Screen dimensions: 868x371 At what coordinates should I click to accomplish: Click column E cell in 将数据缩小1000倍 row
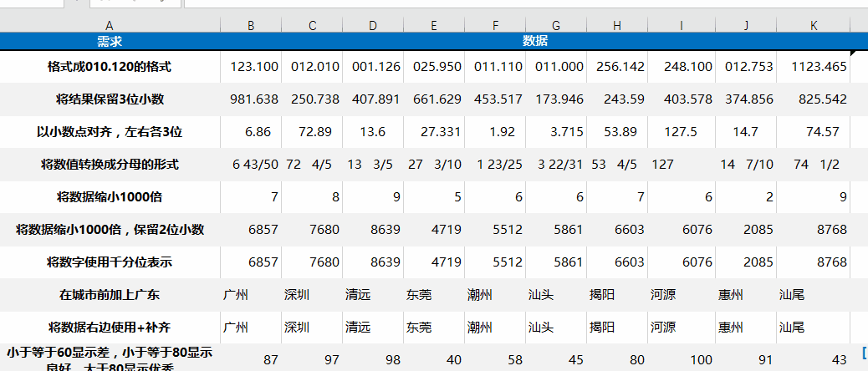434,197
